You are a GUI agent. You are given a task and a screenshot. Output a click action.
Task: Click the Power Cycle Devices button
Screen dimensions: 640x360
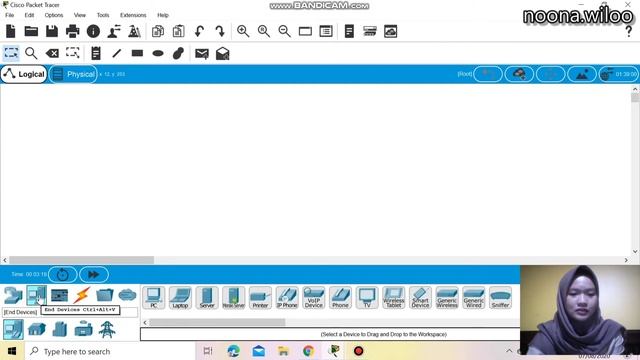(62, 274)
